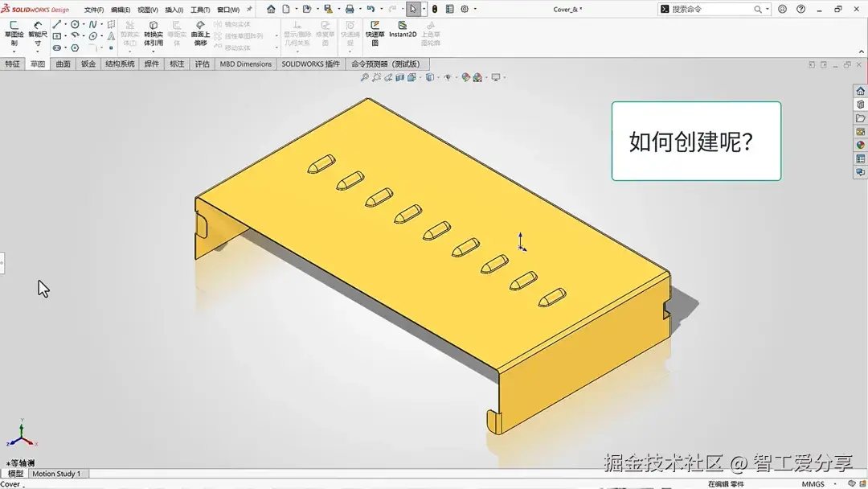Click the 曲面上偏移 offset on surface tool
Viewport: 868px width, 489px height.
(x=200, y=33)
